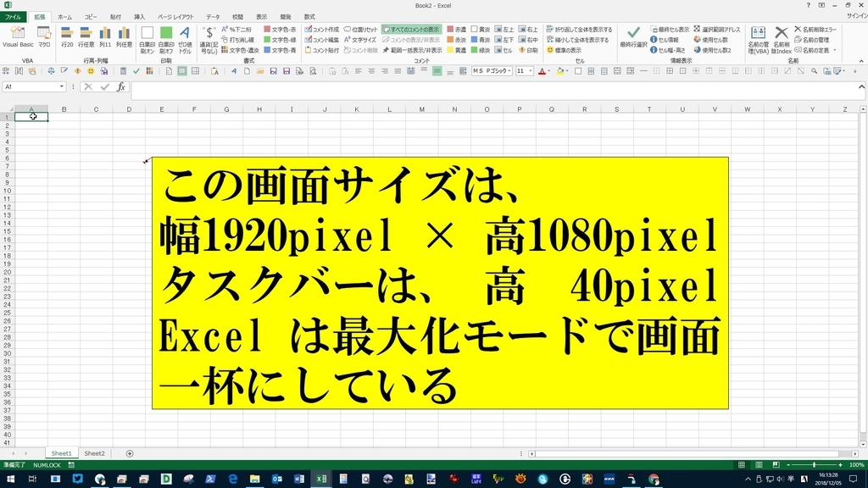Add a new sheet with plus button

click(130, 454)
